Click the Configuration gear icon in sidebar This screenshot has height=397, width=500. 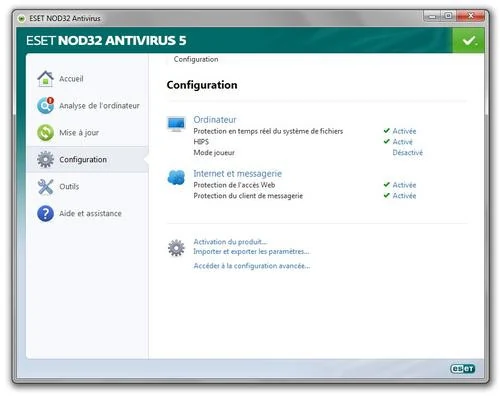tap(45, 159)
